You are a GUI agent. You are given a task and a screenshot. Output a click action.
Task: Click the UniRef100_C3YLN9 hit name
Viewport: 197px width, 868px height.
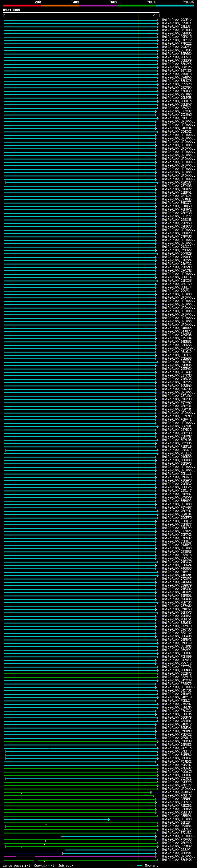(176, 416)
